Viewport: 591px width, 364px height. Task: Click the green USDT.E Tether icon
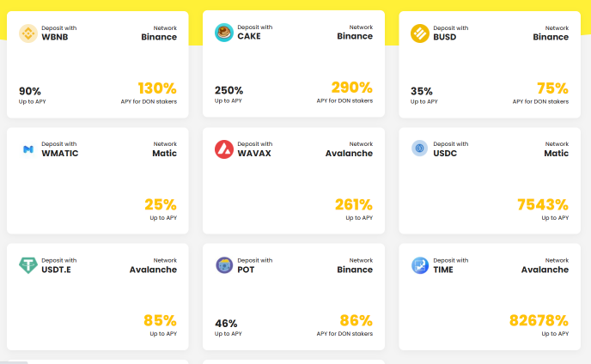click(x=28, y=265)
